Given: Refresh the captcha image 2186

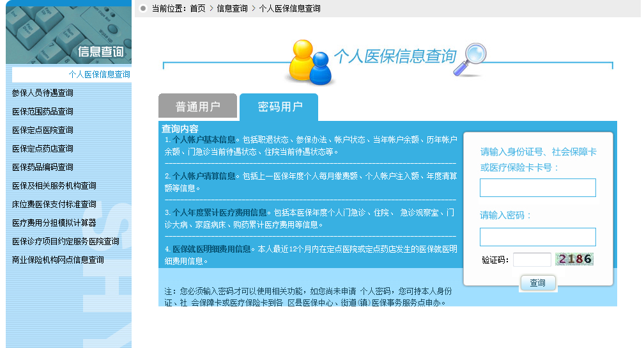Looking at the screenshot, I should click(574, 258).
